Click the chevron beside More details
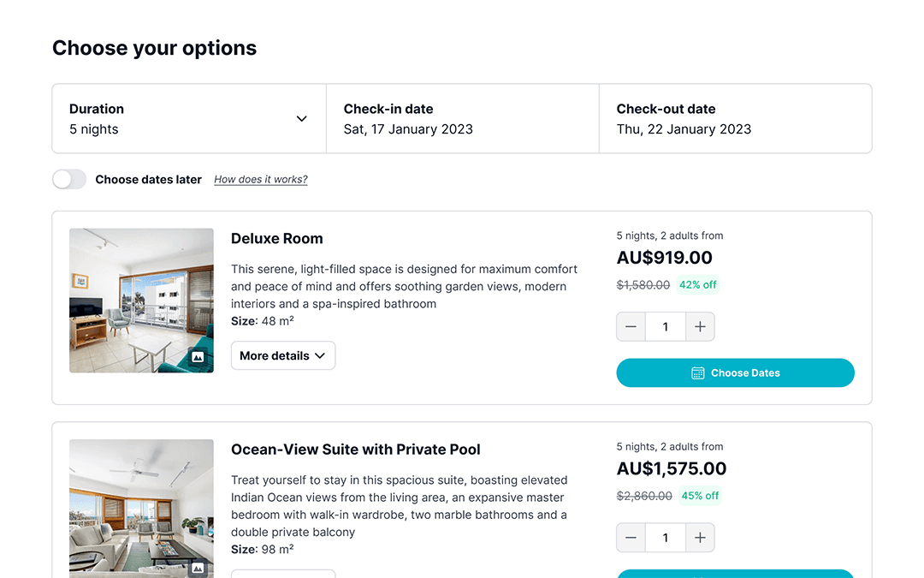The width and height of the screenshot is (924, 578). click(x=320, y=355)
